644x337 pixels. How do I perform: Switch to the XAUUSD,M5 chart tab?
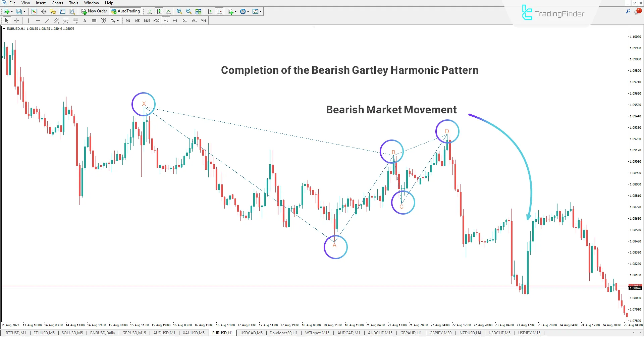193,333
